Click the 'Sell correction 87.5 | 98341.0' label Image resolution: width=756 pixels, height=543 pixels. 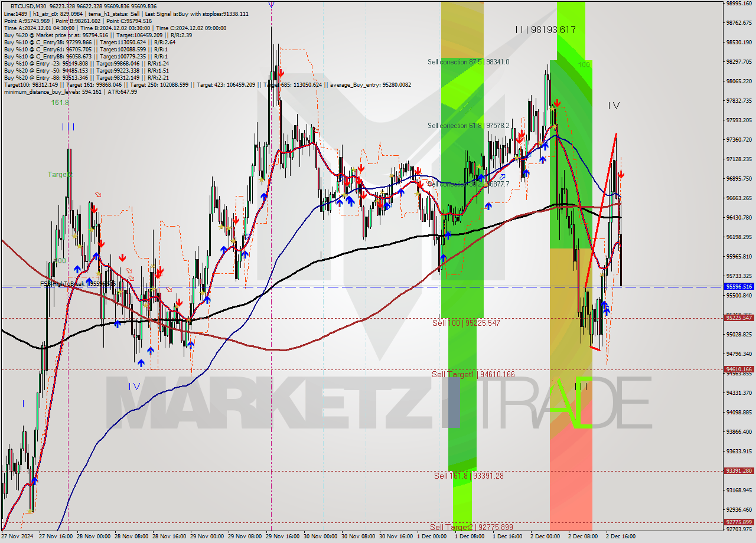pos(468,62)
